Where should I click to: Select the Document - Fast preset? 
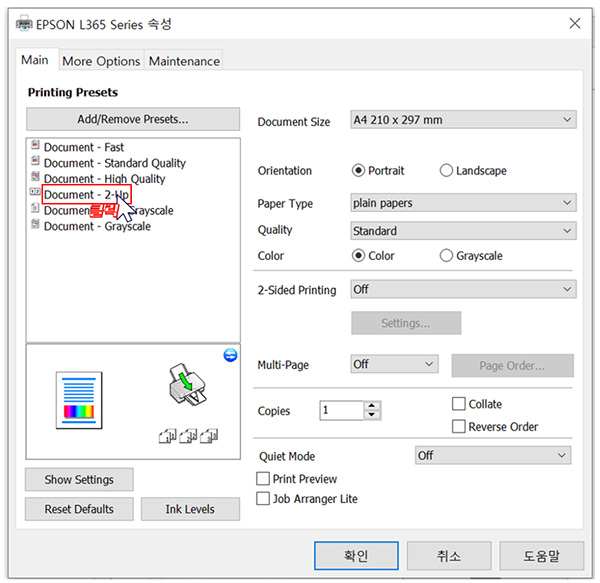(84, 147)
